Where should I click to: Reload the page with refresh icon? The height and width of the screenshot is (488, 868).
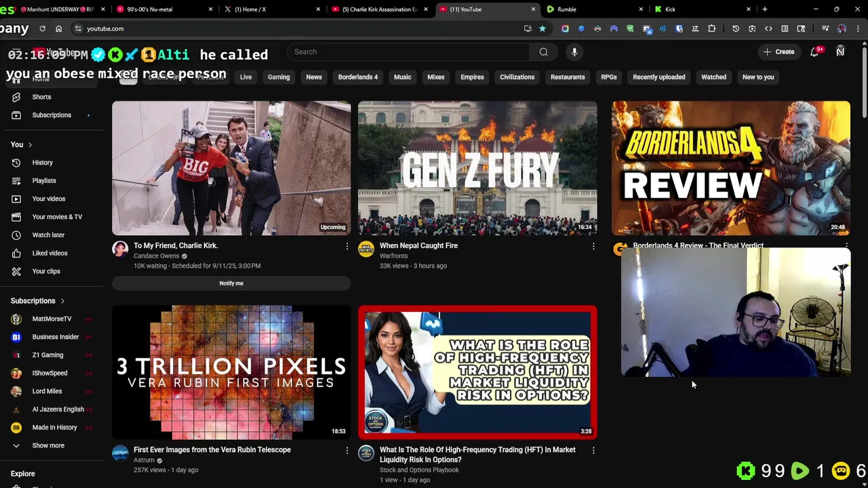(x=42, y=28)
